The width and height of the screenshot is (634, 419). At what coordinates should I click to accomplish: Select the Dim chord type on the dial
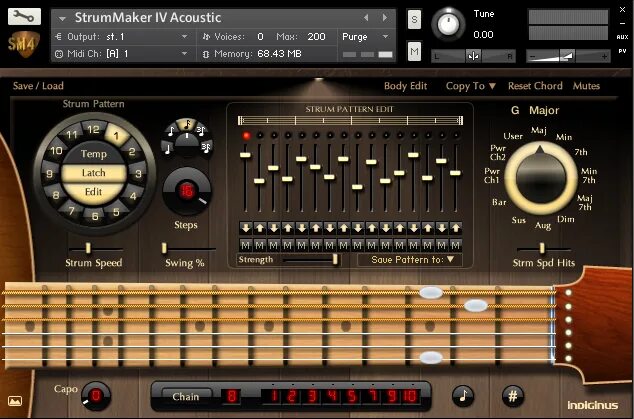(x=565, y=219)
